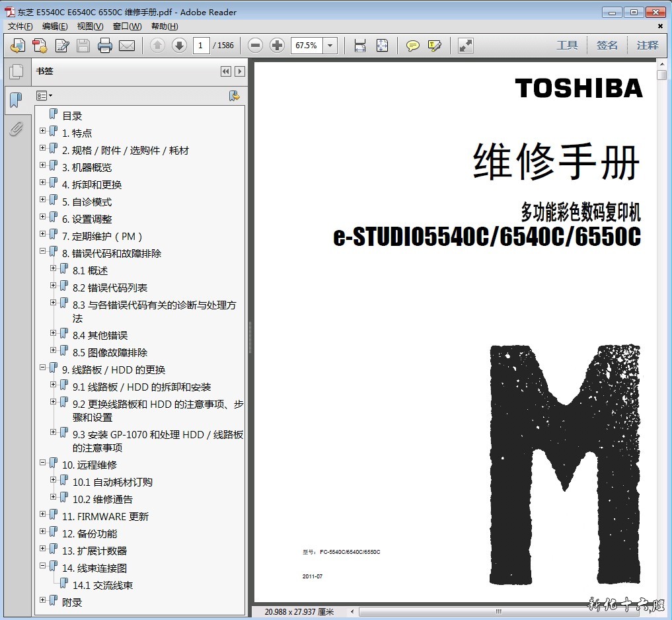Open the page thumbnails panel

(16, 72)
